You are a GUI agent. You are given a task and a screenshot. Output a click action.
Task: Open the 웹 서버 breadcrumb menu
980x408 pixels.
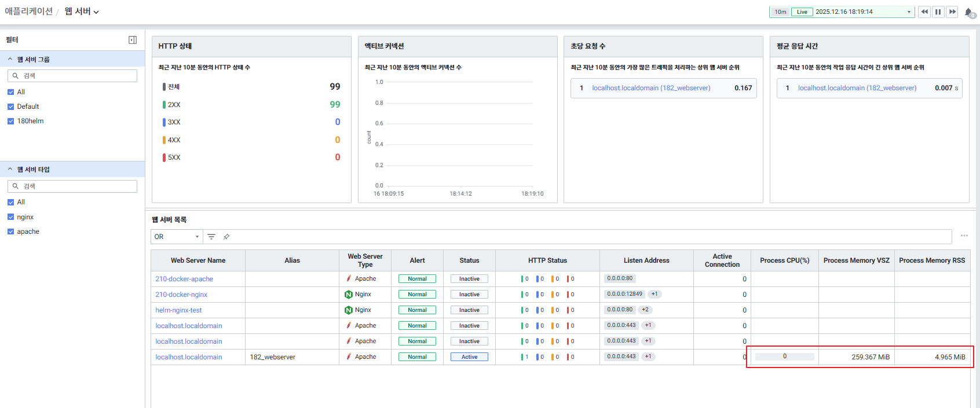click(81, 12)
